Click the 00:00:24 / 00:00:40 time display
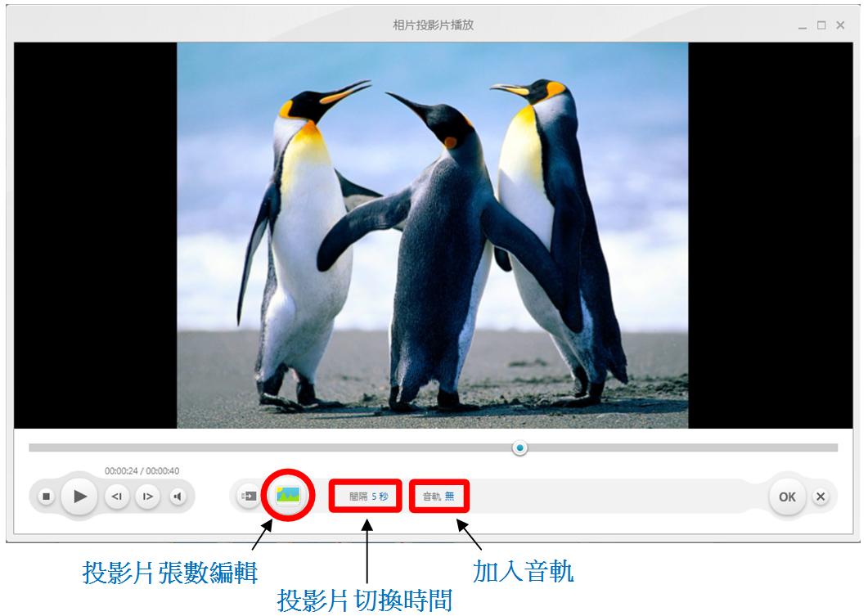 142,471
